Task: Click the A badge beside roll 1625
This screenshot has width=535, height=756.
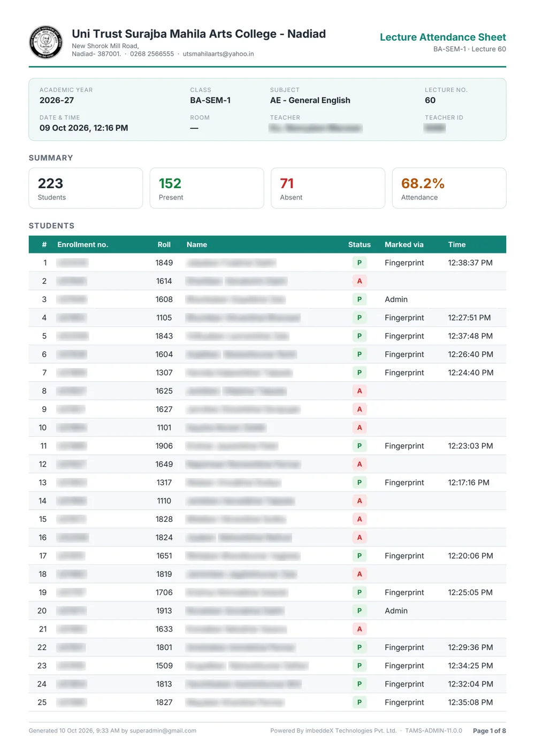Action: pyautogui.click(x=360, y=391)
